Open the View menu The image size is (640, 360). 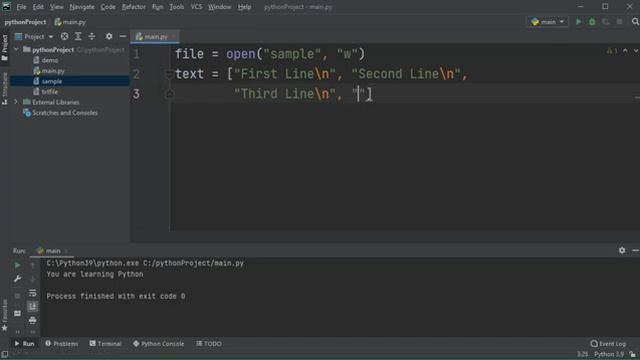pyautogui.click(x=57, y=7)
